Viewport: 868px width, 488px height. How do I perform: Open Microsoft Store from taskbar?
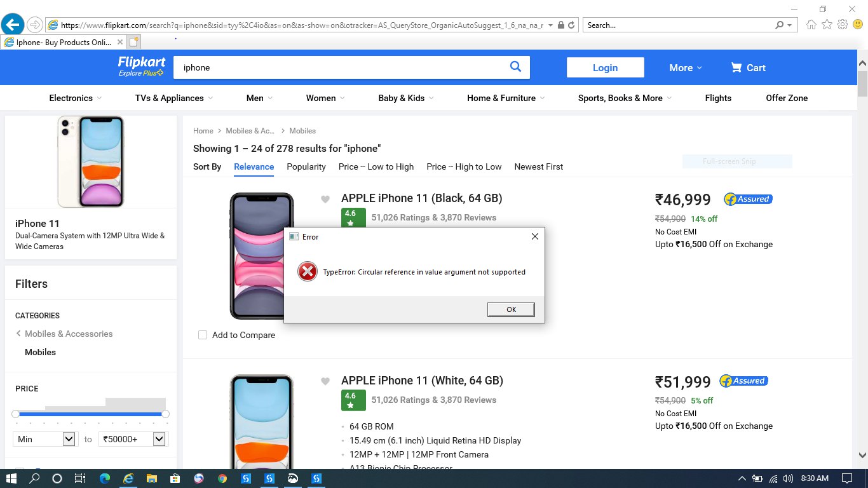tap(175, 478)
